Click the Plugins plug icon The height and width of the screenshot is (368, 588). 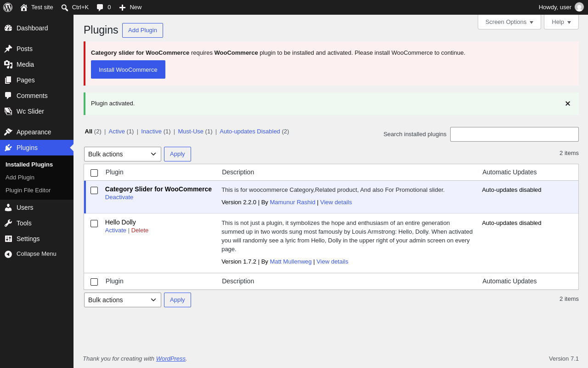tap(8, 148)
